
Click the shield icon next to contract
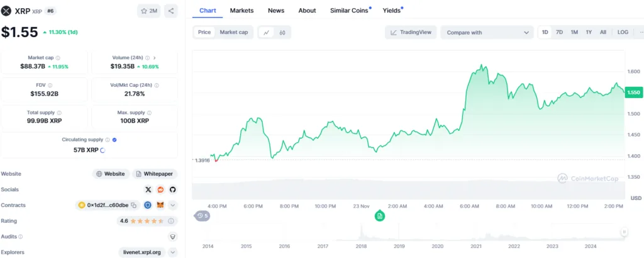pyautogui.click(x=148, y=205)
